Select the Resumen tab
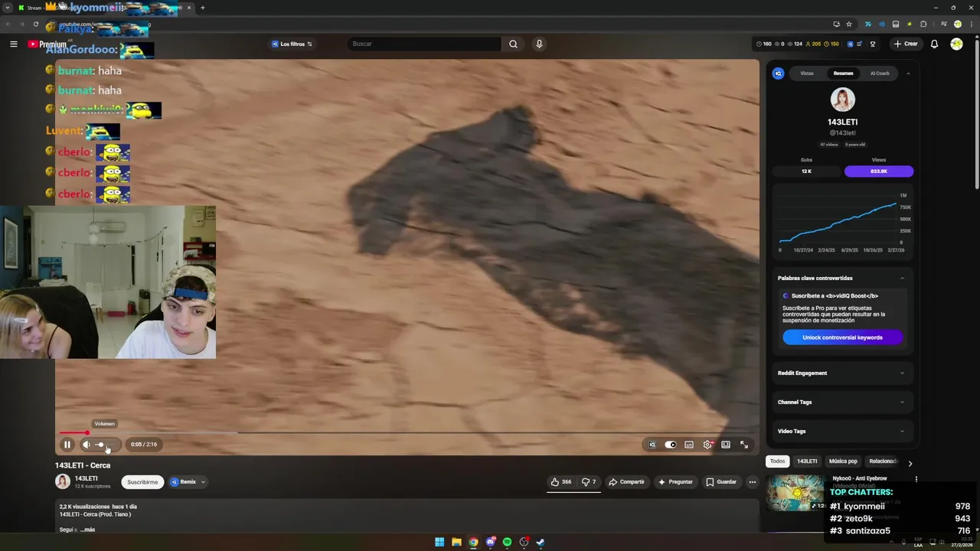 843,73
